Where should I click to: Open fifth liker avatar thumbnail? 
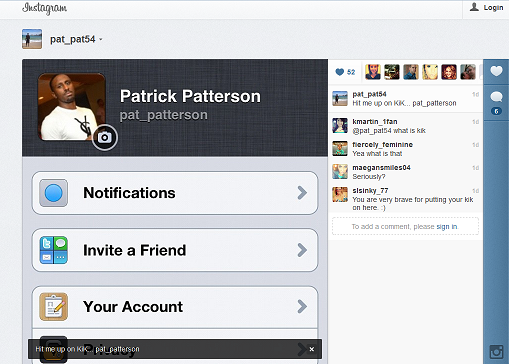(449, 72)
